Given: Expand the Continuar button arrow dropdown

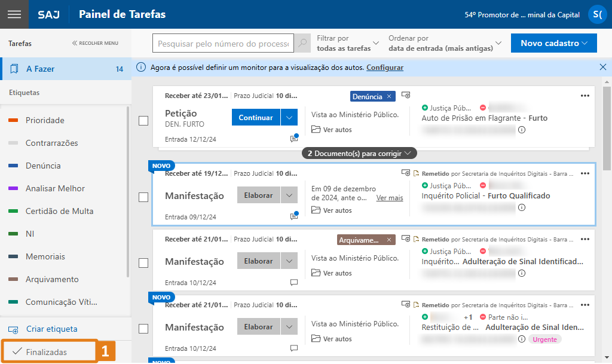Looking at the screenshot, I should coord(289,118).
